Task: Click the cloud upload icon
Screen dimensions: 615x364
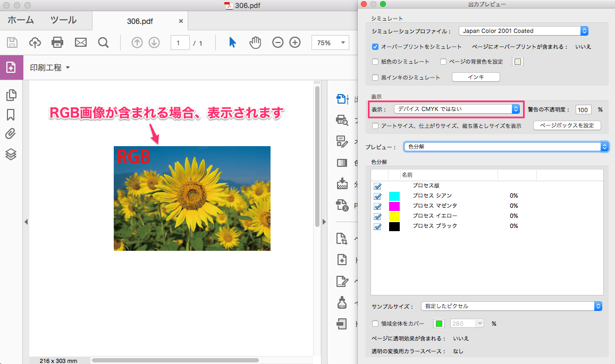Action: 35,43
